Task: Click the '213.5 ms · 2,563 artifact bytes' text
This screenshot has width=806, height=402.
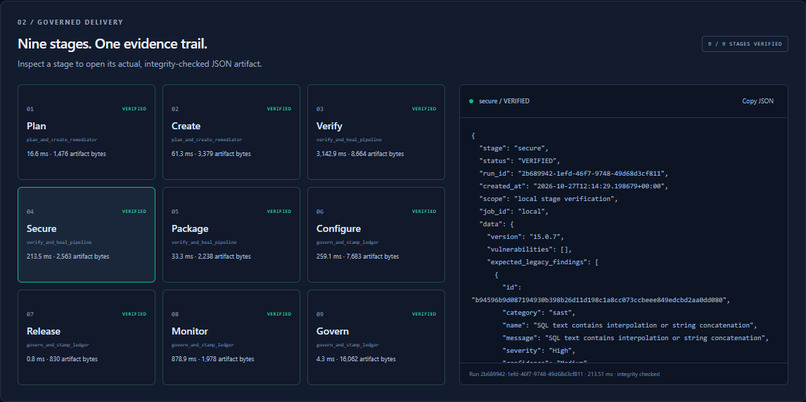Action: coord(68,257)
